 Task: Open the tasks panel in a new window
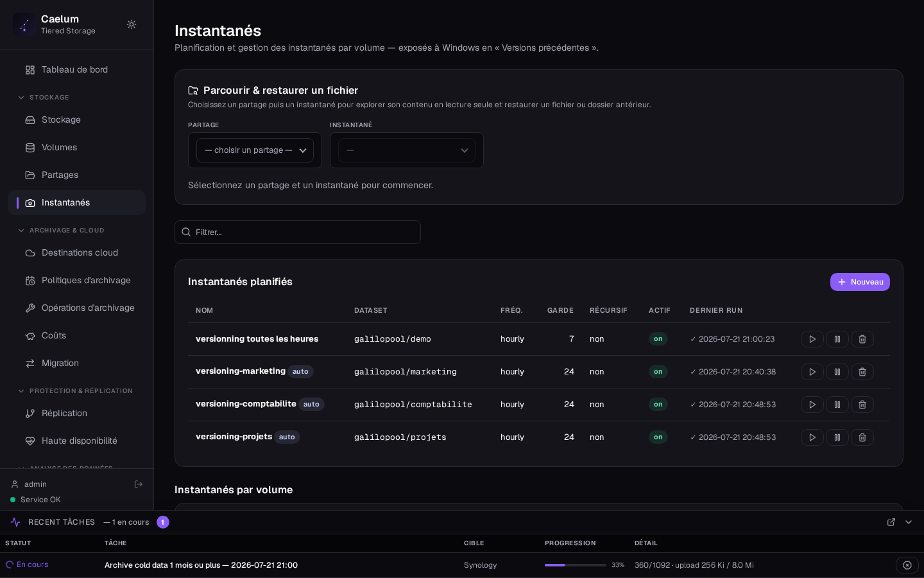[891, 522]
